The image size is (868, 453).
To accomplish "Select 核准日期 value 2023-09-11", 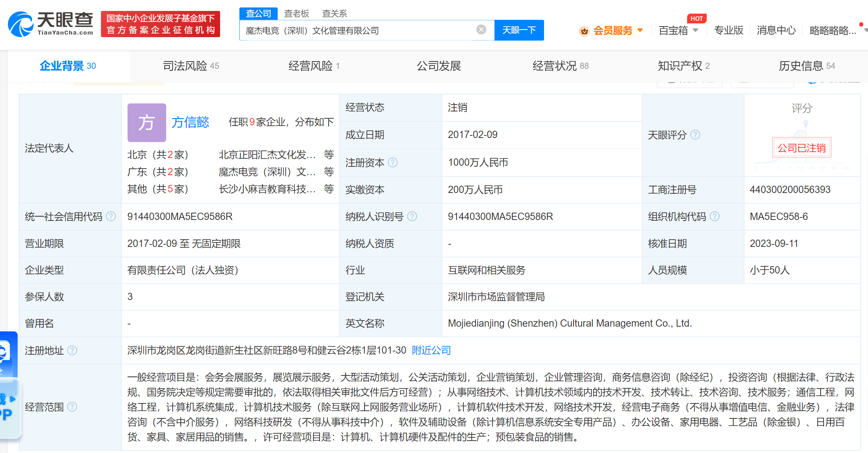I will [x=774, y=243].
